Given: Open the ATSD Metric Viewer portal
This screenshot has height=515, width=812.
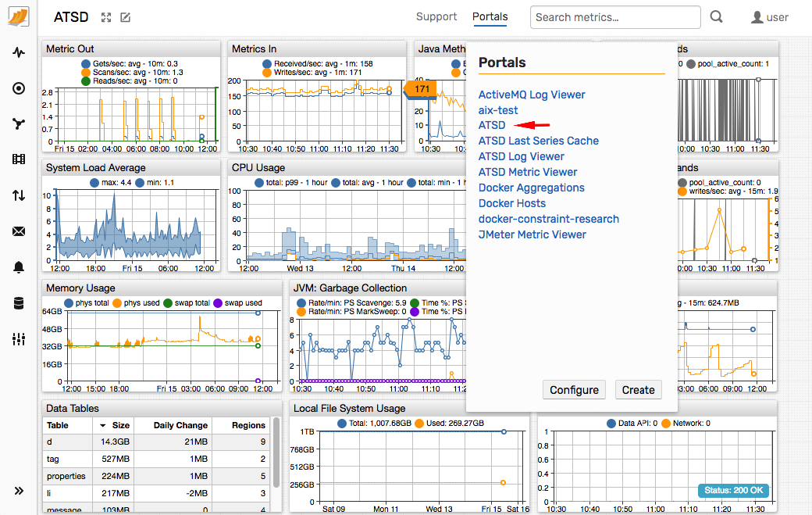Looking at the screenshot, I should [x=527, y=172].
